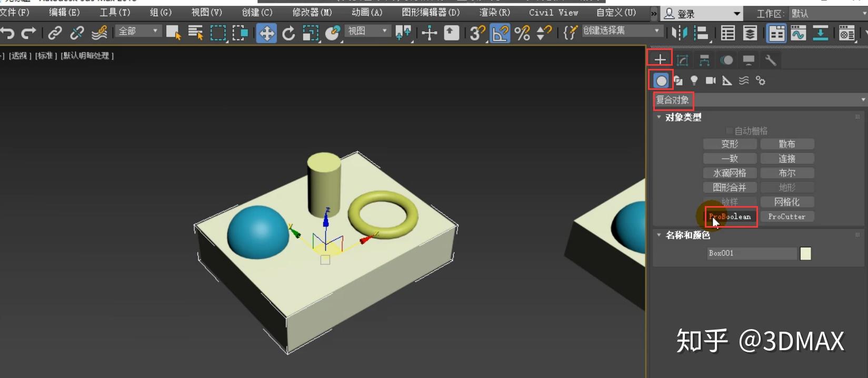Activate the Select and Scale tool
This screenshot has height=378, width=868.
[x=311, y=33]
